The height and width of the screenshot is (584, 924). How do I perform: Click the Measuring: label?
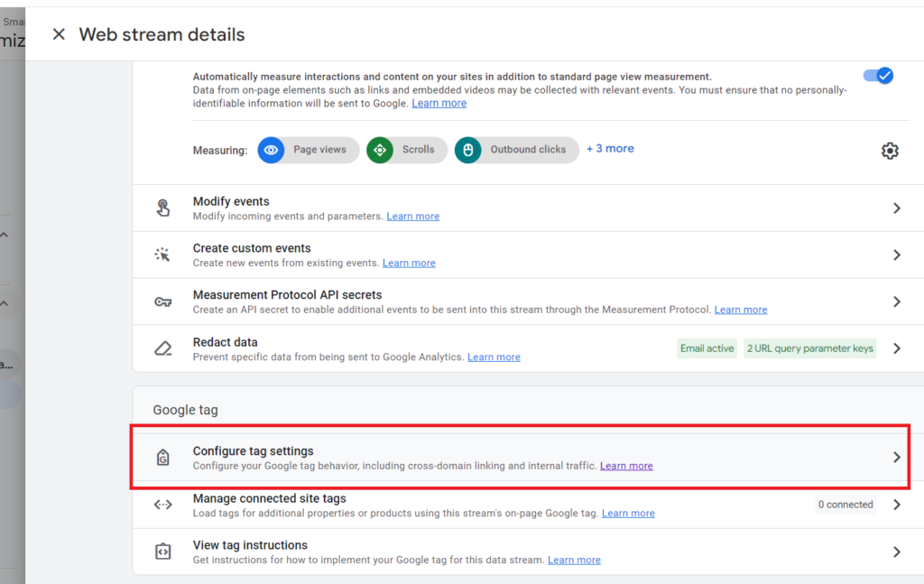click(220, 150)
